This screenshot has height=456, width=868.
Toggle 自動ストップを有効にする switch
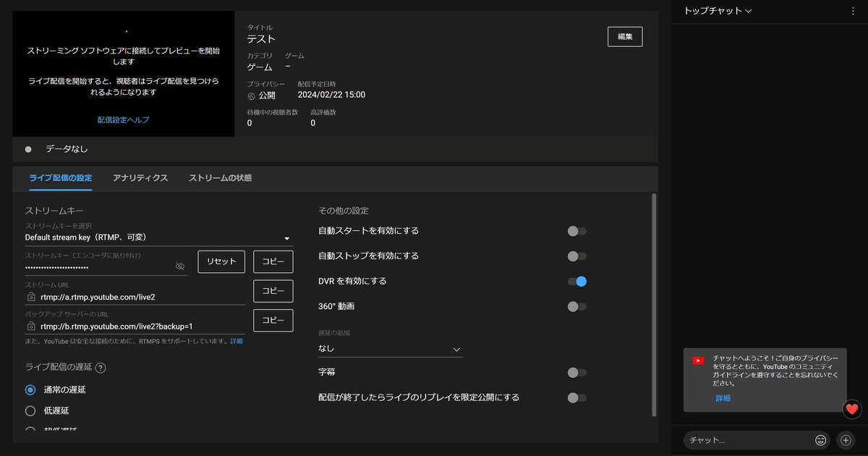tap(576, 256)
